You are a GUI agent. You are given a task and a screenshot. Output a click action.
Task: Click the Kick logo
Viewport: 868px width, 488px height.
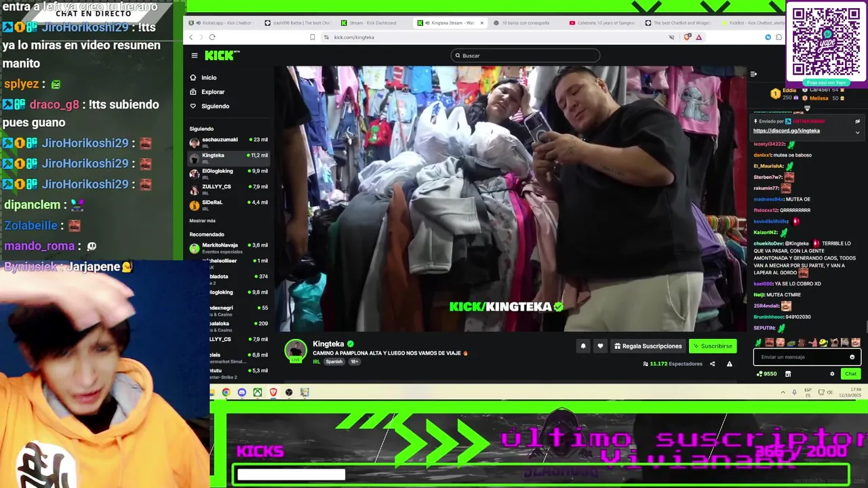click(222, 56)
